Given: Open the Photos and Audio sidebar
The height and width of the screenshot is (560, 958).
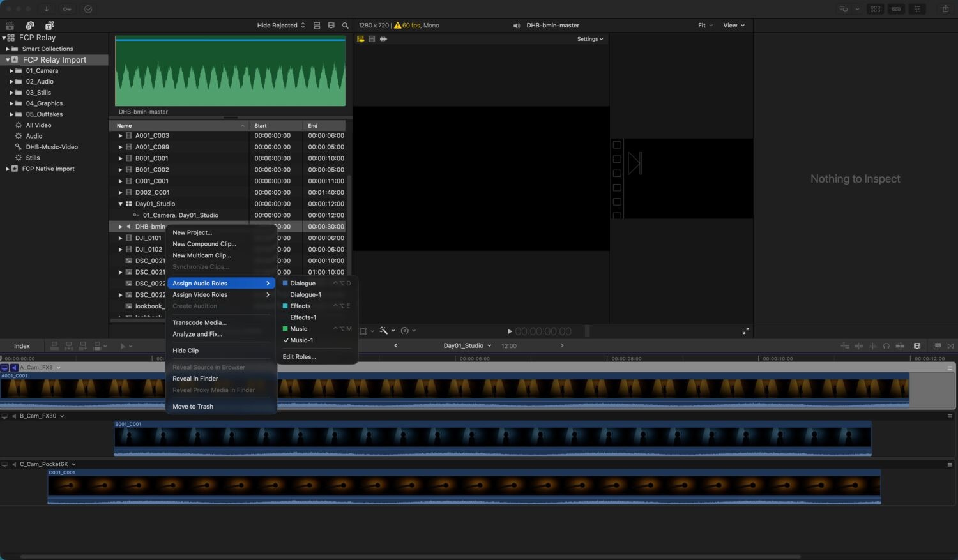Looking at the screenshot, I should 29,26.
